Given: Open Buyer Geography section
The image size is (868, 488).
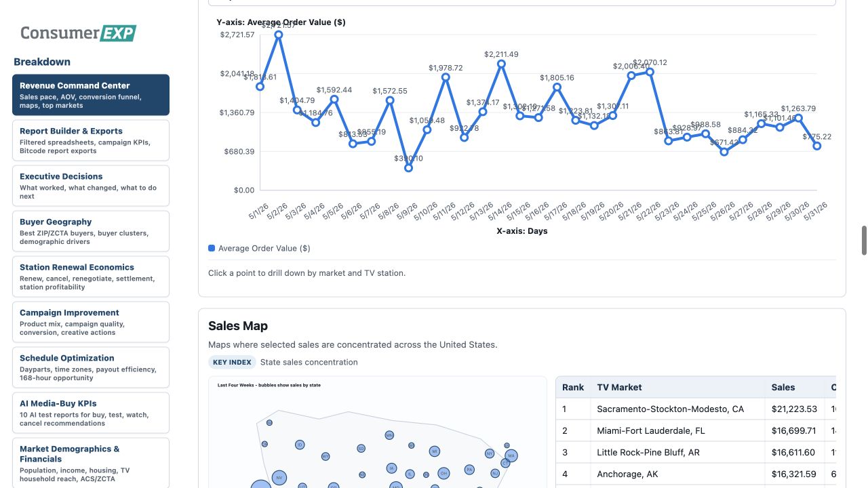Looking at the screenshot, I should click(91, 231).
